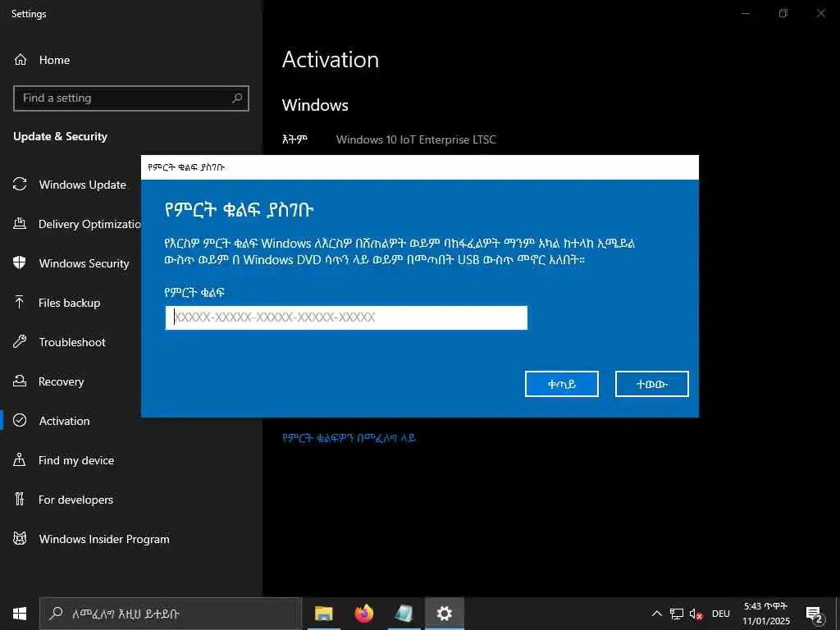Viewport: 840px width, 630px height.
Task: Launch Firefox from the taskbar
Action: (363, 614)
